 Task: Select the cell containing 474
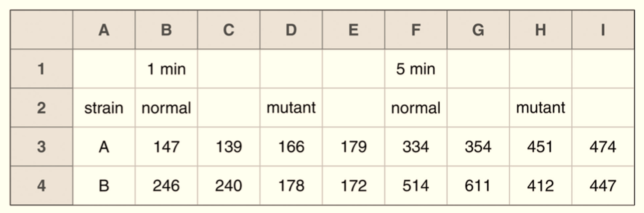[602, 146]
